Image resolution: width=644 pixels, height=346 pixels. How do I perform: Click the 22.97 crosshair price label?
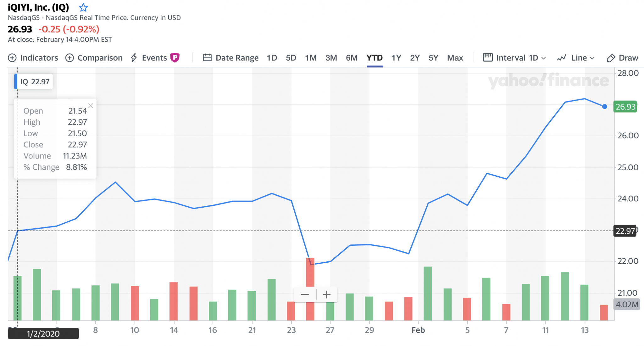[625, 231]
